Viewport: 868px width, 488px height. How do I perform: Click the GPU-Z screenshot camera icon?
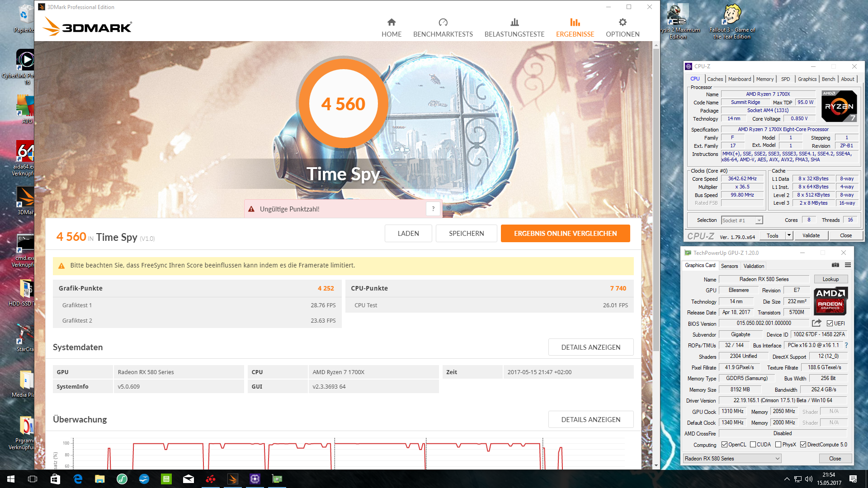pos(835,265)
